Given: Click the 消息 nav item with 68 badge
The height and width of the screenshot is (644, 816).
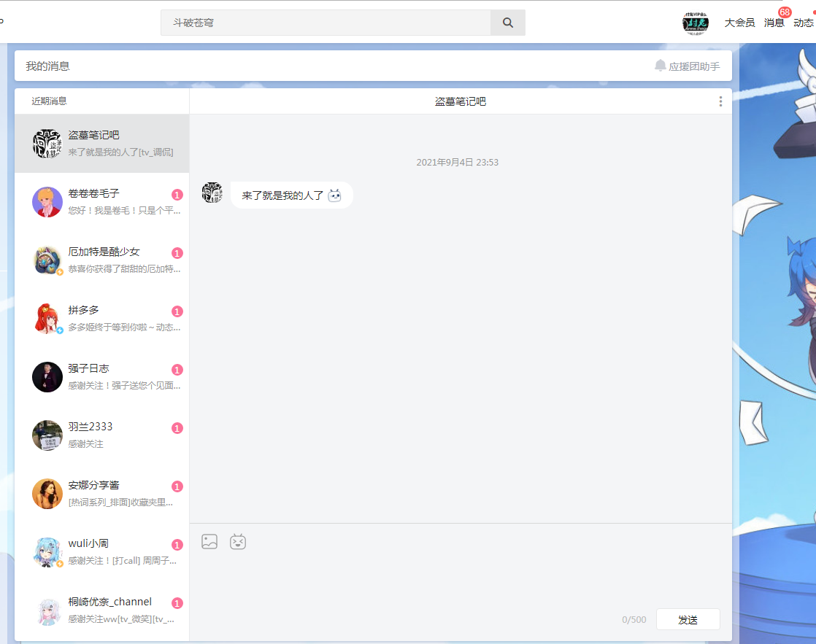Looking at the screenshot, I should (775, 22).
